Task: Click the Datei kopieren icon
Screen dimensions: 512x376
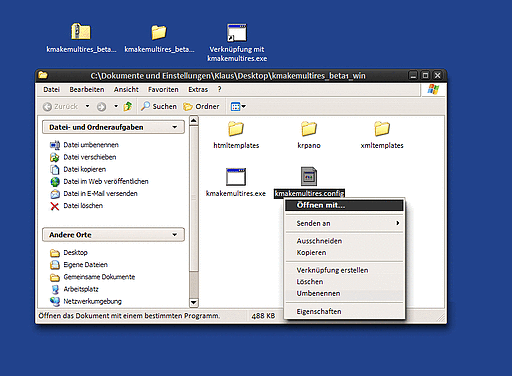Action: pos(55,169)
